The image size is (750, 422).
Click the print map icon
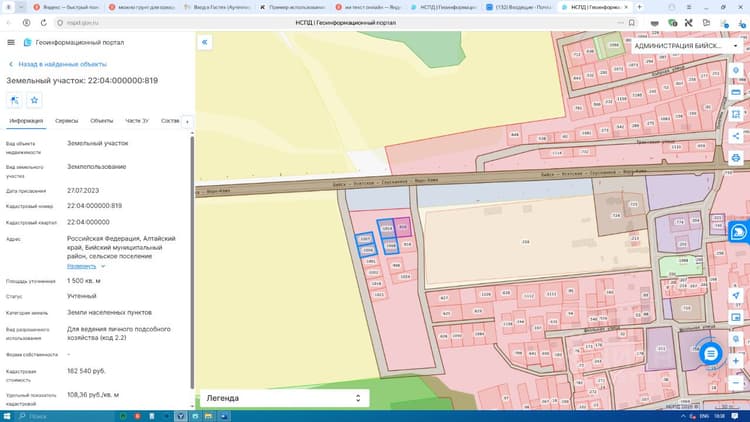[x=736, y=158]
